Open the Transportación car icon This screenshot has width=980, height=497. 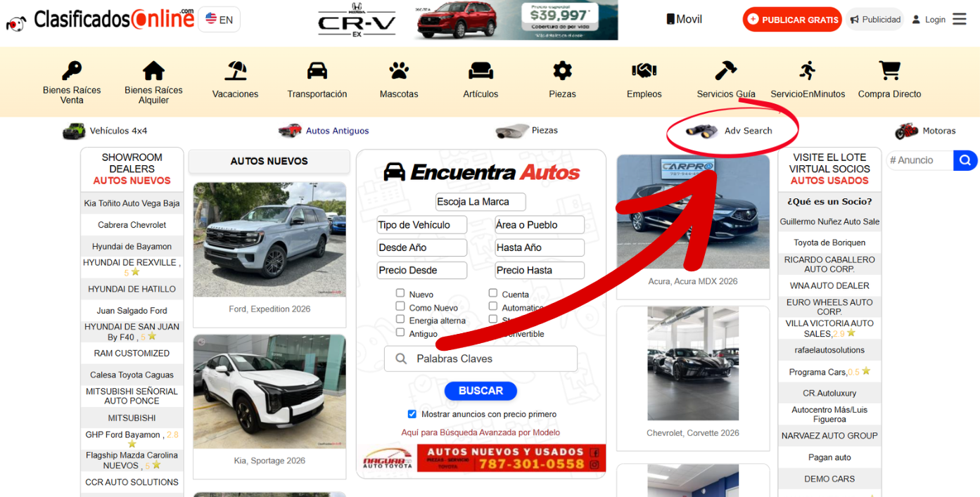pos(317,70)
